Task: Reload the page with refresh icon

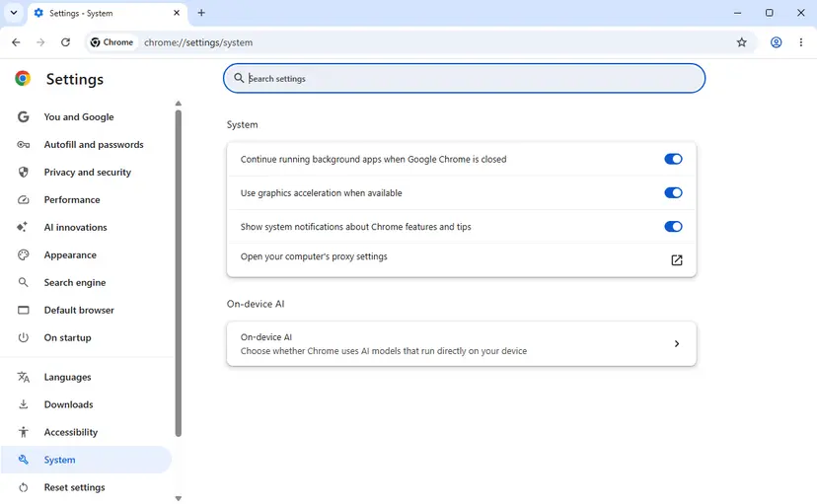Action: (65, 42)
